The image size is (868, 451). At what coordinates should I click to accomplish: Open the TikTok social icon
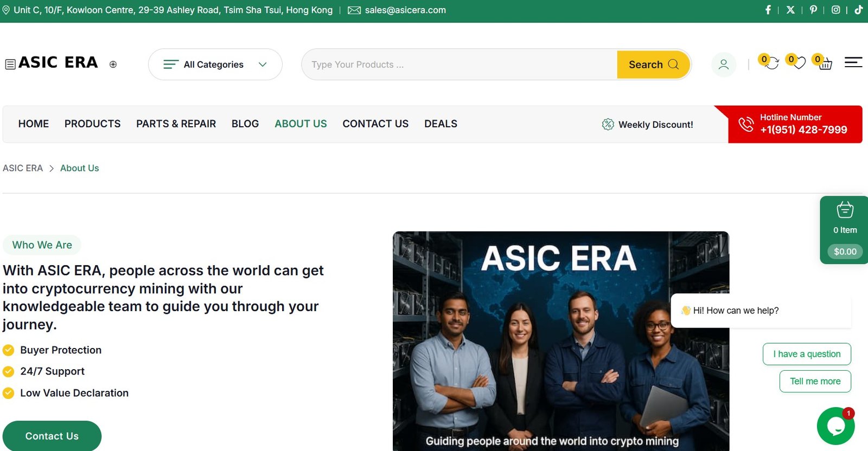pos(858,10)
